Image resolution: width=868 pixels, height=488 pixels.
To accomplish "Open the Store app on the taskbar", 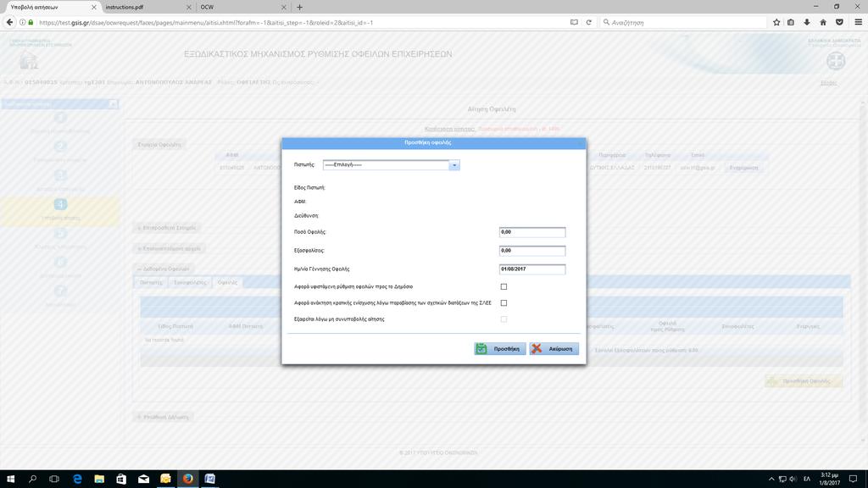I will point(121,479).
